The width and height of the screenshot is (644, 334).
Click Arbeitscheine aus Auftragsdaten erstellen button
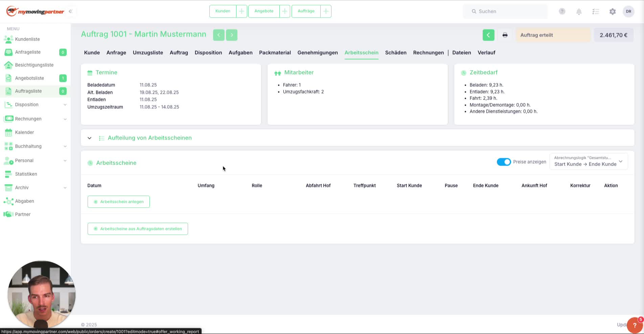(x=138, y=229)
